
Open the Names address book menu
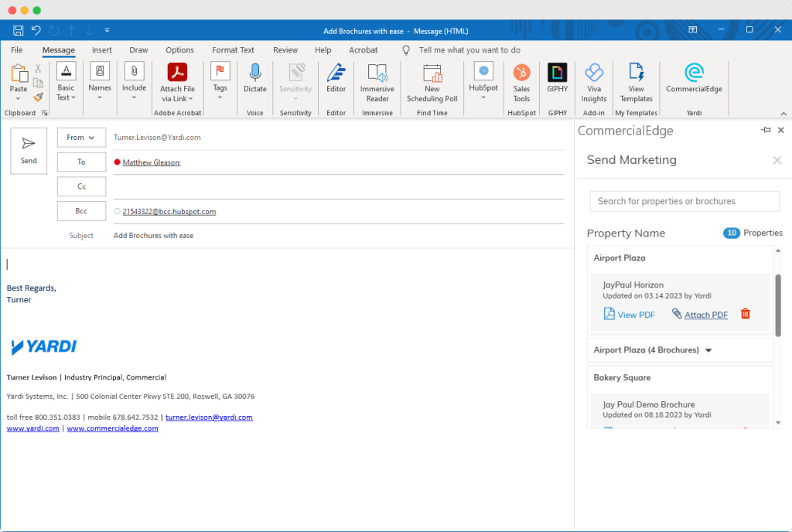(100, 80)
